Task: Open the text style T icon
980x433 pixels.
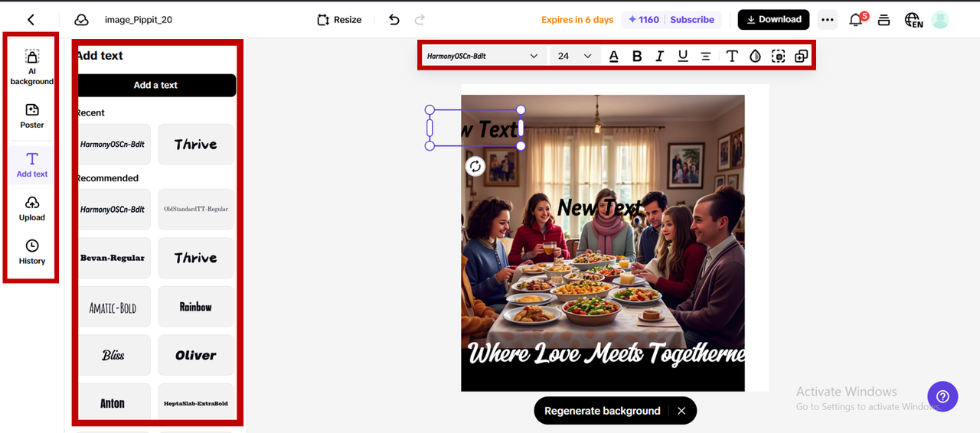Action: click(x=732, y=56)
